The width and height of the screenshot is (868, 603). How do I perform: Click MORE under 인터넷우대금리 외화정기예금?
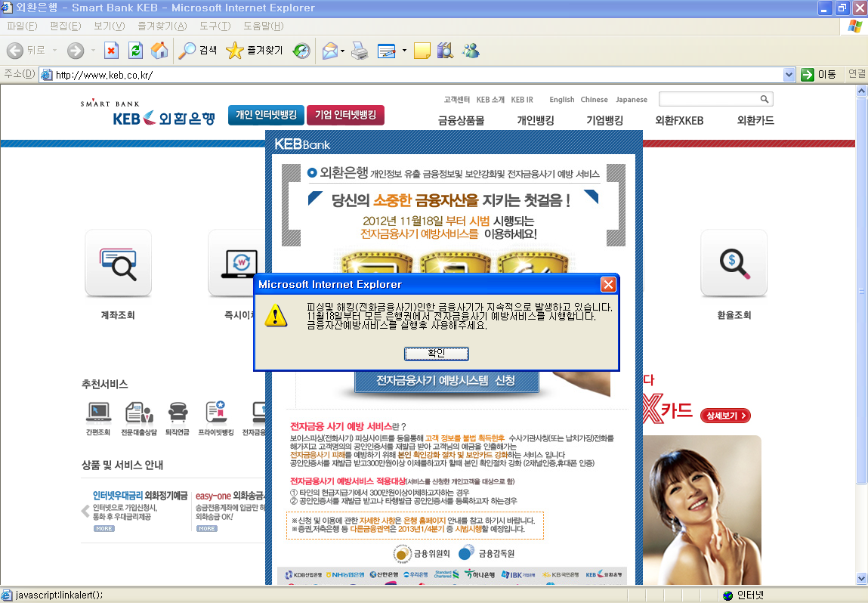click(x=104, y=529)
